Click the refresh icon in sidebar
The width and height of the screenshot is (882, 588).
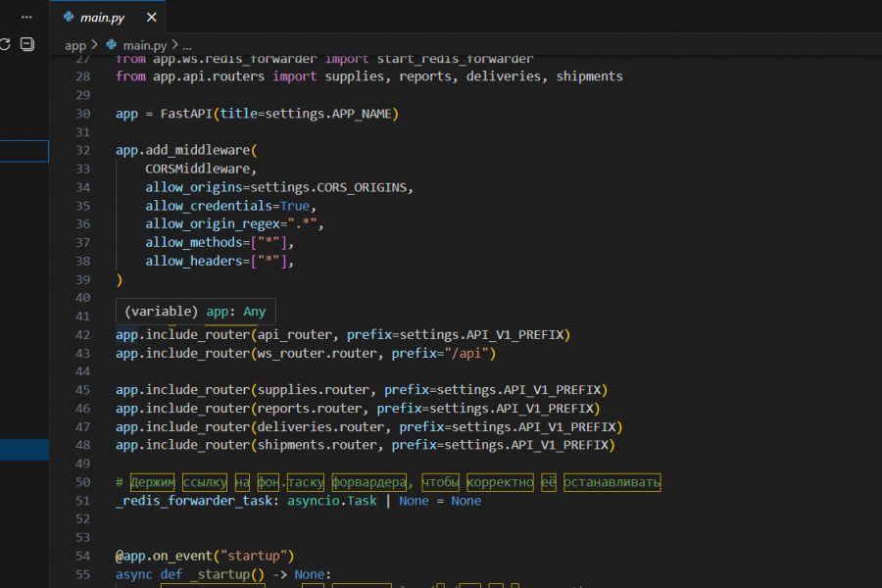point(5,44)
